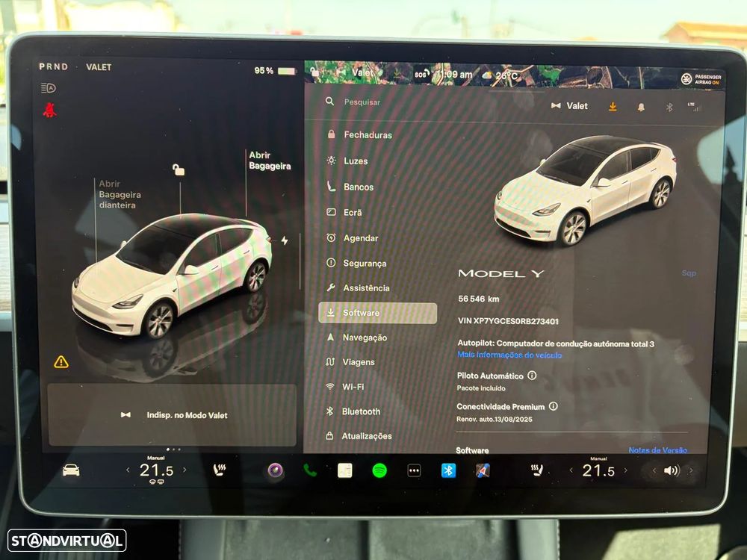Viewport: 747px width, 560px height.
Task: Tap the LTE signal icon
Action: point(694,107)
